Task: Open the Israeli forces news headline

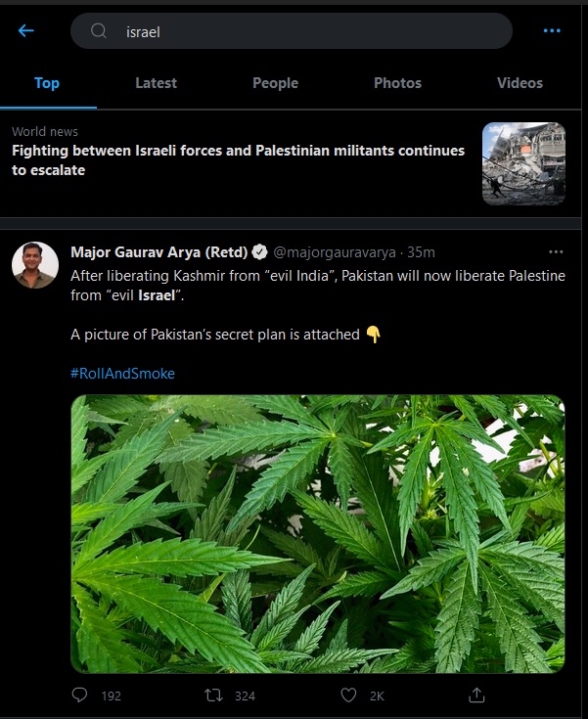Action: [x=238, y=160]
